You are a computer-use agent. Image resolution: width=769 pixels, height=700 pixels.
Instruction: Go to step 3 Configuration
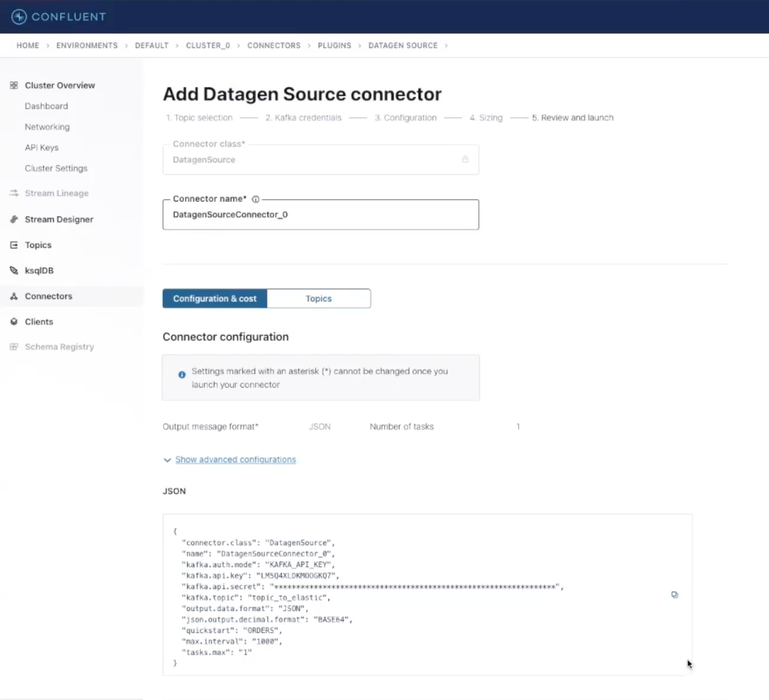click(x=406, y=118)
